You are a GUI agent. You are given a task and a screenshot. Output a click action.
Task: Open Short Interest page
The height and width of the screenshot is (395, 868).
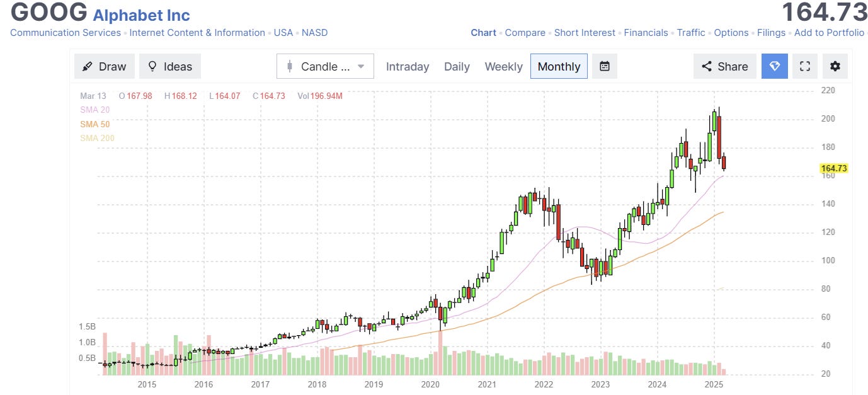coord(585,33)
